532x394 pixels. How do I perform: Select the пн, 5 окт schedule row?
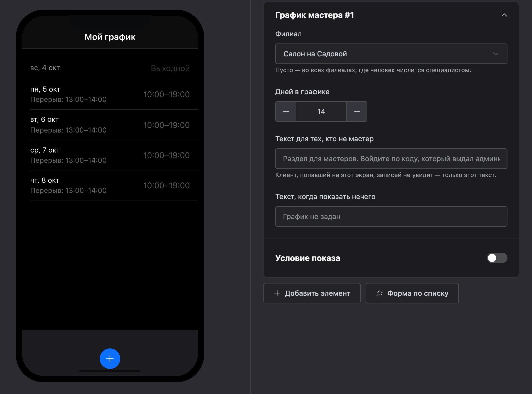pyautogui.click(x=110, y=94)
